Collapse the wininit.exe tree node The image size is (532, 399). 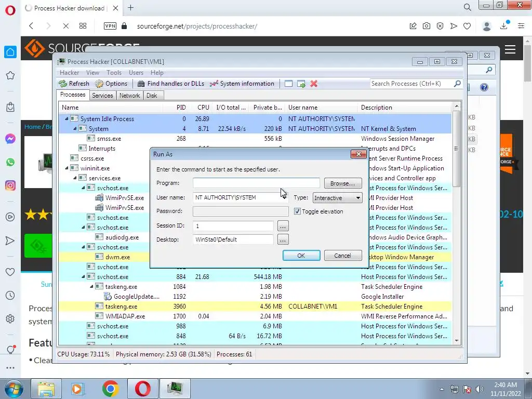click(x=66, y=168)
